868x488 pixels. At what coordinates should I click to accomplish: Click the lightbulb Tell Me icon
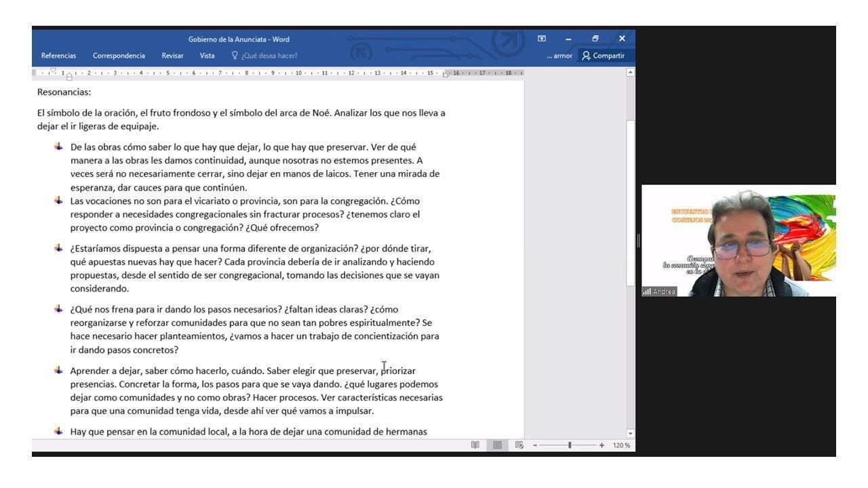(235, 56)
